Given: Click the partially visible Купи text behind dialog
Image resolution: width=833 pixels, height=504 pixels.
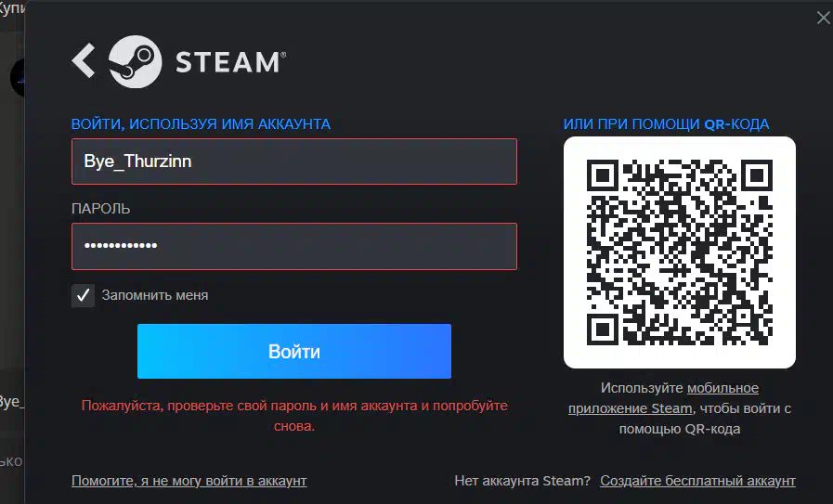Looking at the screenshot, I should click(12, 9).
